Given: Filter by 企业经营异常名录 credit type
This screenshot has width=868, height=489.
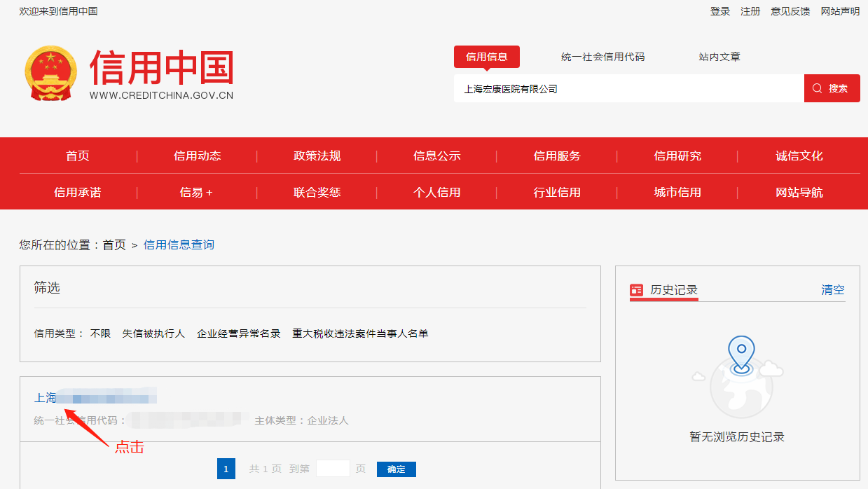Looking at the screenshot, I should [238, 333].
